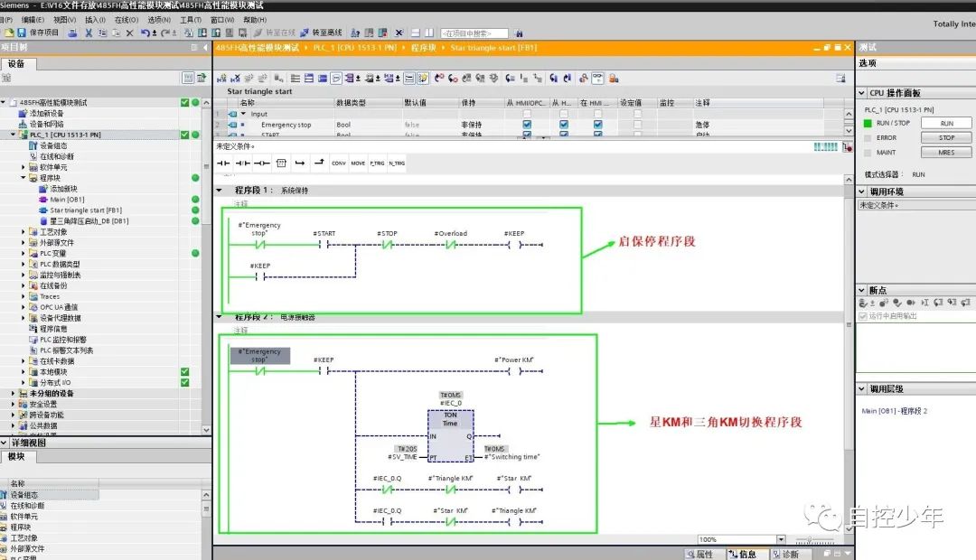976x560 pixels.
Task: Collapse the PLC_1 [CPU 1513-1 PN] tree node
Action: pyautogui.click(x=13, y=135)
